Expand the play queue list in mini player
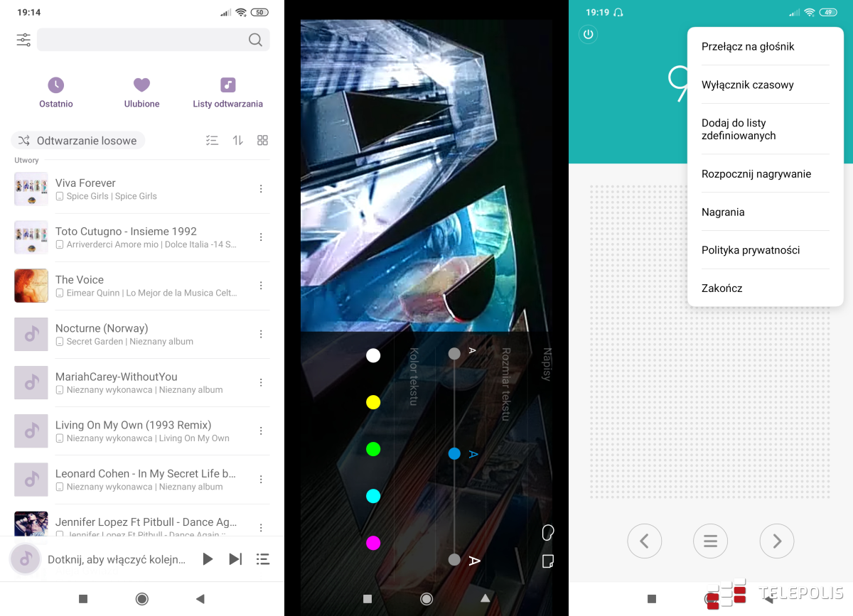Viewport: 853px width, 616px height. pyautogui.click(x=262, y=559)
